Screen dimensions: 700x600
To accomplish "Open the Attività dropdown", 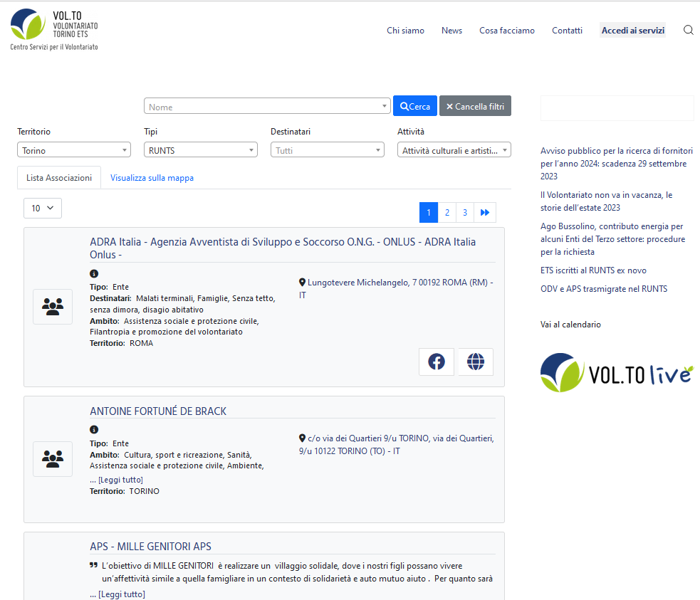I will pos(454,150).
